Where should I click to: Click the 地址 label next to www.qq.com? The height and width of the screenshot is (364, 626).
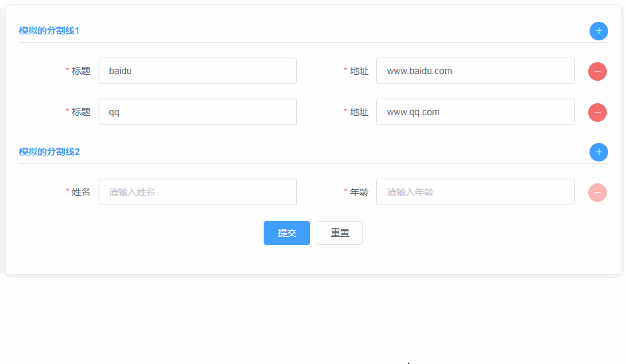pos(359,113)
